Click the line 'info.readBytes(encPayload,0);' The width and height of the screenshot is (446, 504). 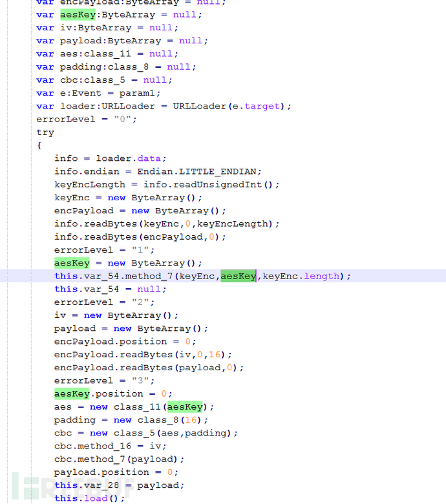point(140,237)
